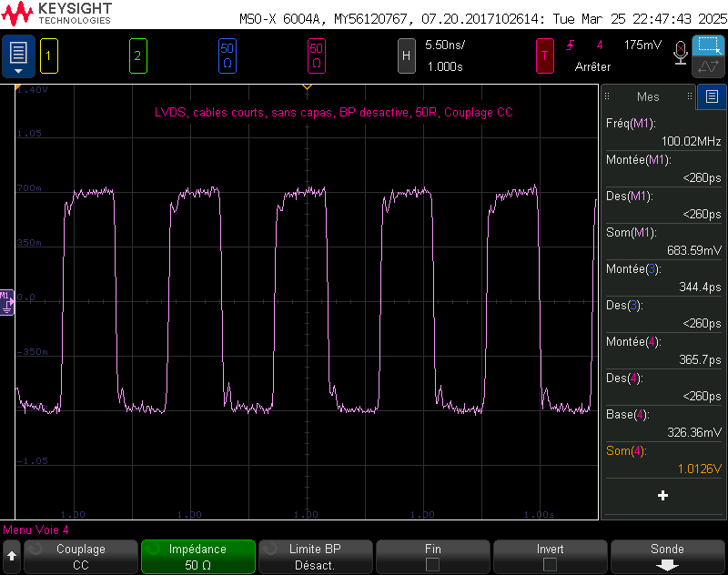Select channel 2 button
Image resolution: width=728 pixels, height=575 pixels.
[x=138, y=56]
